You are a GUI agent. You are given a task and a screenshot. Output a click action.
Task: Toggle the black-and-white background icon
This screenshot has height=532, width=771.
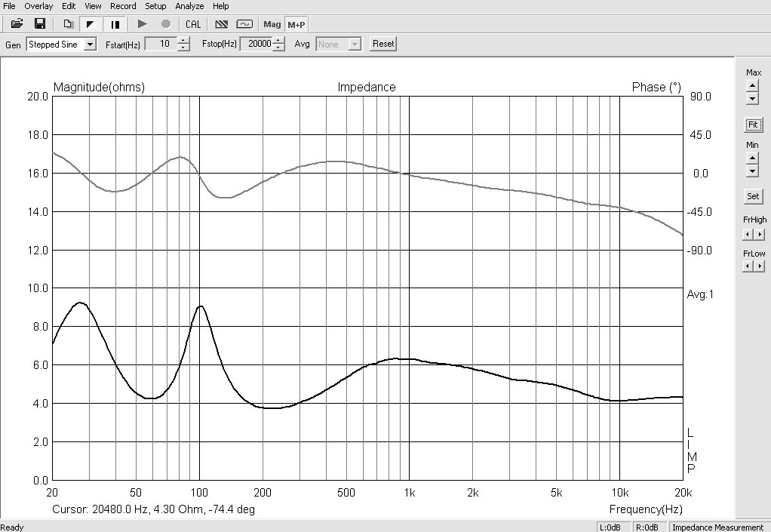[91, 23]
